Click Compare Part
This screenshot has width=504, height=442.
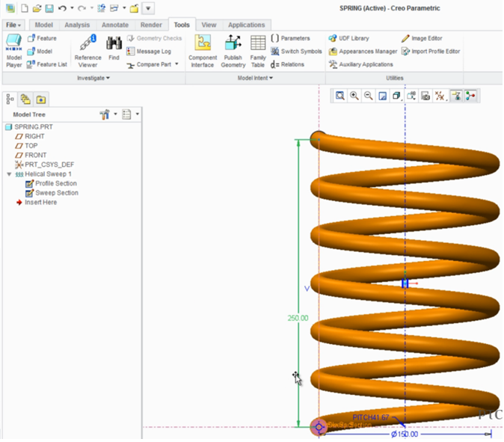coord(150,64)
